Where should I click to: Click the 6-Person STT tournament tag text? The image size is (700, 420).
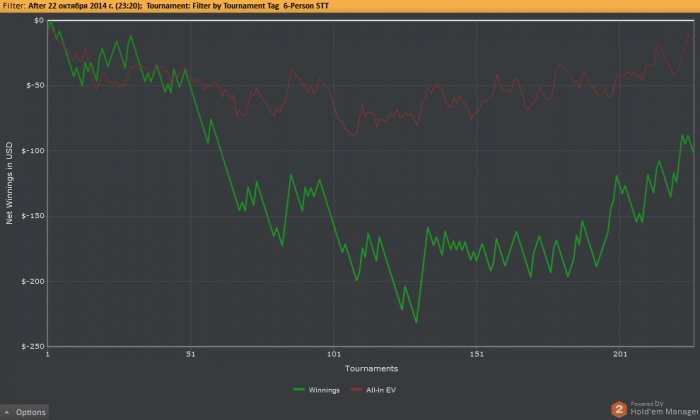coord(306,6)
